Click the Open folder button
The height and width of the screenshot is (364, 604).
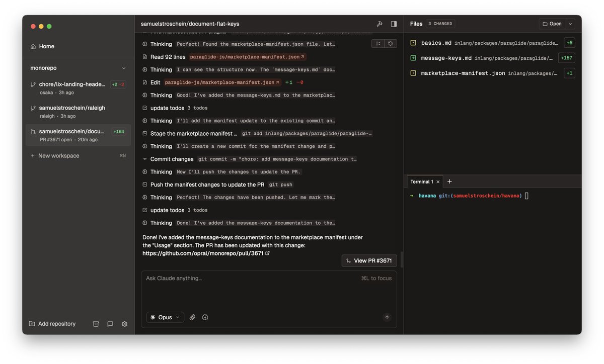point(552,24)
